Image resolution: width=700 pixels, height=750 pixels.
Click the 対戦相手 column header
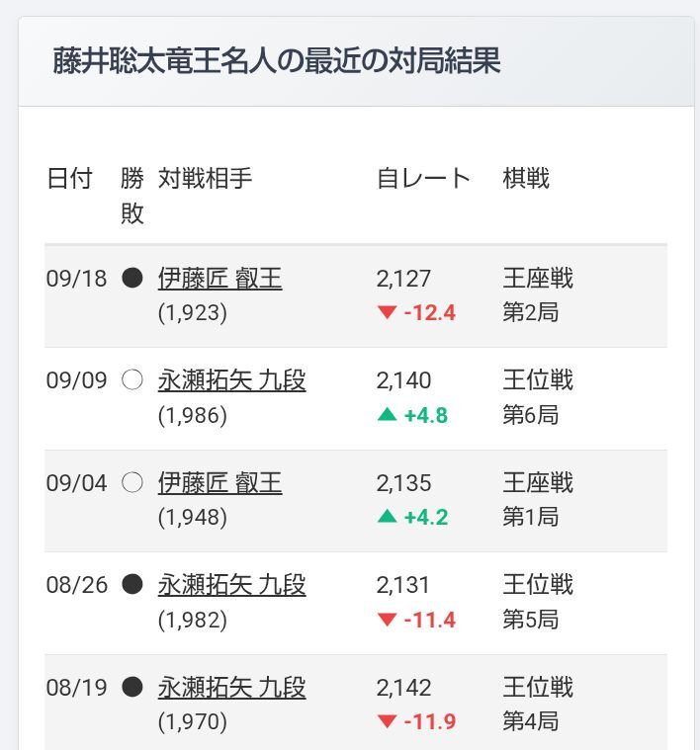pyautogui.click(x=205, y=179)
